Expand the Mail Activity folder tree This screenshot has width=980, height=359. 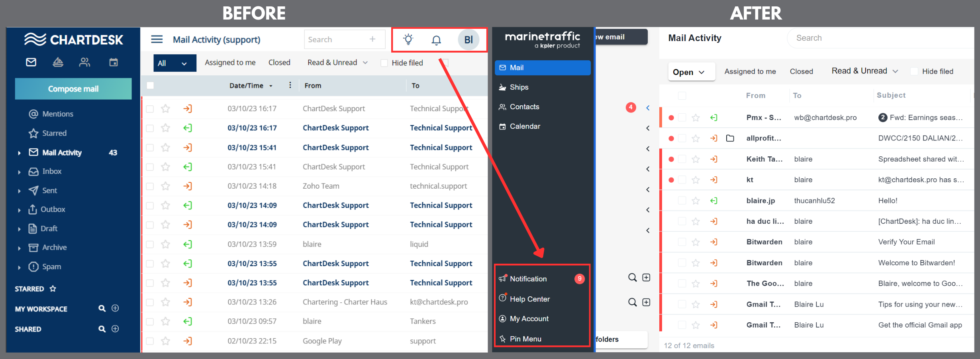[x=19, y=153]
